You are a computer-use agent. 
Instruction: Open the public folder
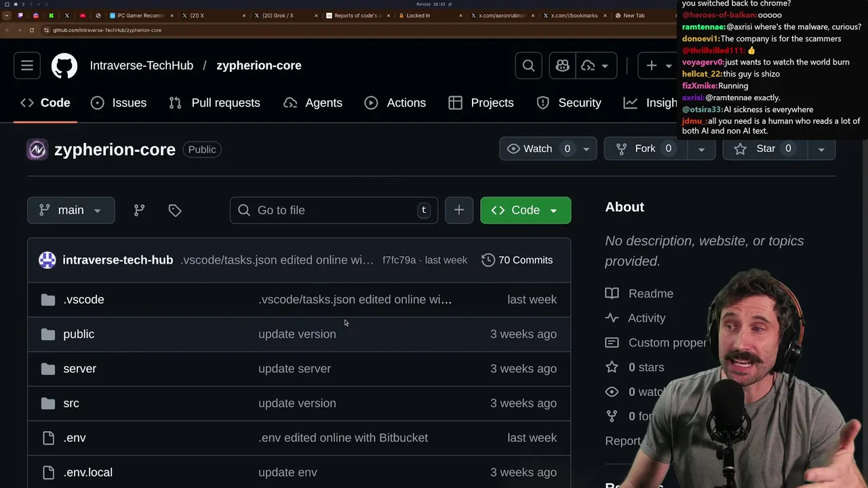(79, 334)
